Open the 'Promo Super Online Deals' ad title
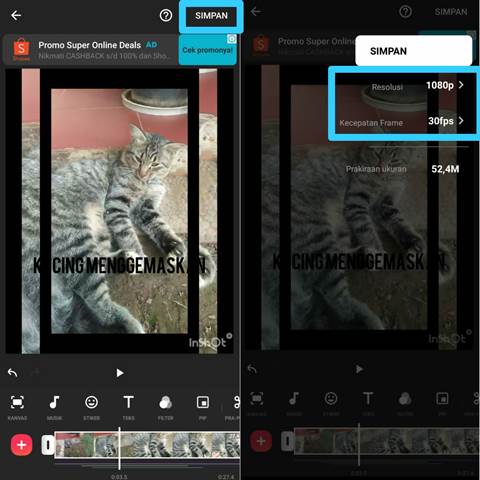Viewport: 480px width, 480px height. [x=90, y=45]
